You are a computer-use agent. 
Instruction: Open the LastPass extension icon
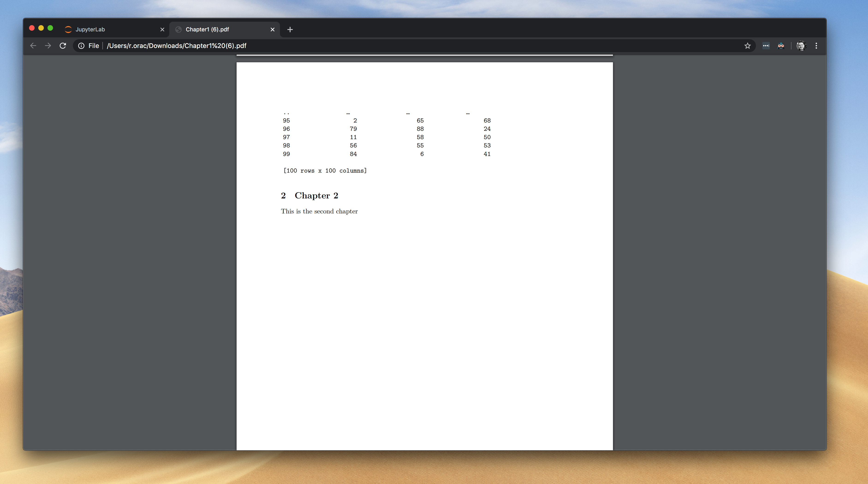(766, 45)
